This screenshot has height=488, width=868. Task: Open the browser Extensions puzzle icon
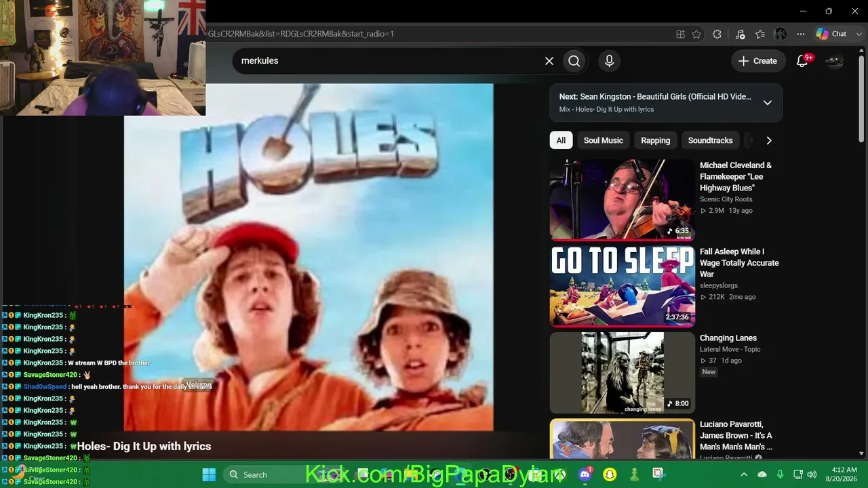(x=717, y=34)
